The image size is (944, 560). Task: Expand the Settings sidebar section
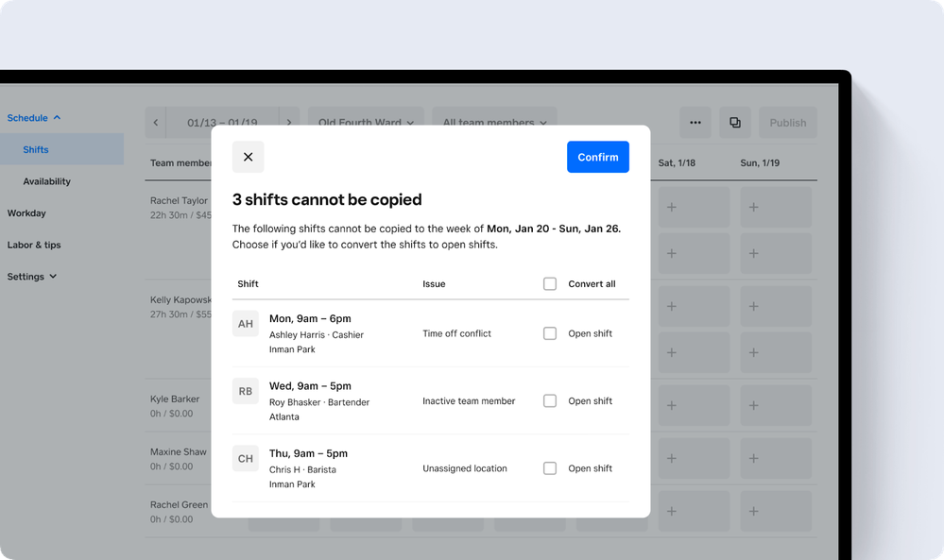[32, 277]
